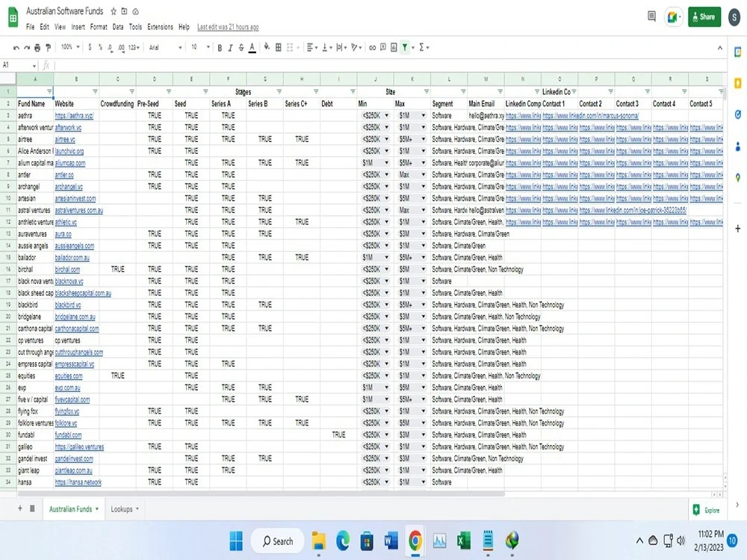Click the Explore button

pos(707,510)
